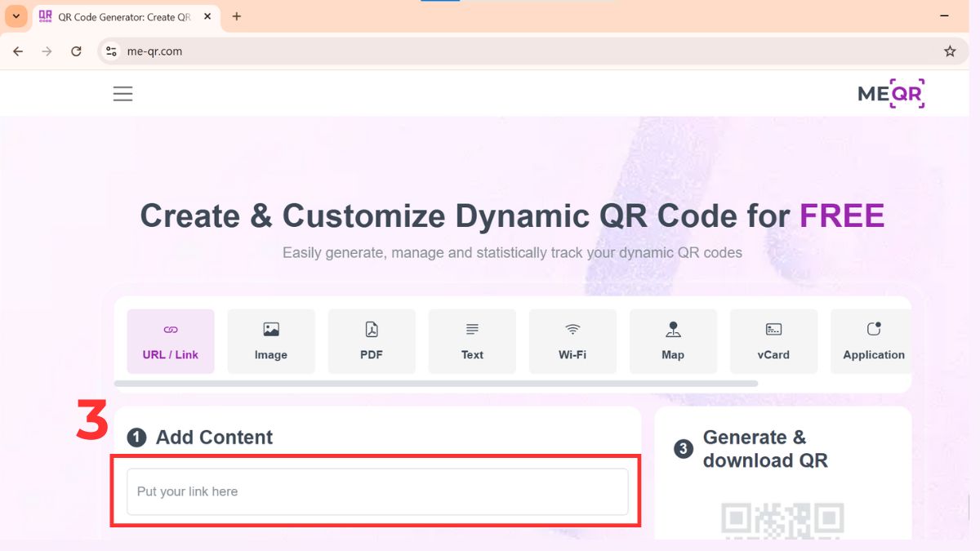This screenshot has height=551, width=980.
Task: Choose the vCard QR code type
Action: (x=773, y=340)
